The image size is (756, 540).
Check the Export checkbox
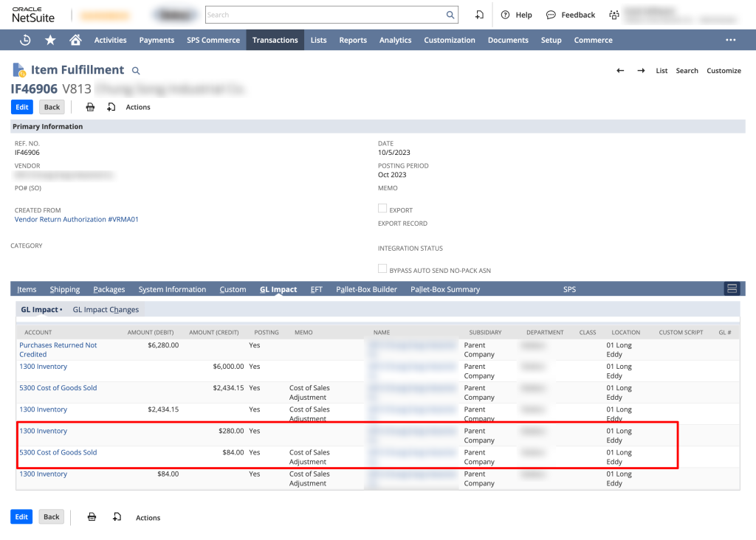pyautogui.click(x=382, y=209)
